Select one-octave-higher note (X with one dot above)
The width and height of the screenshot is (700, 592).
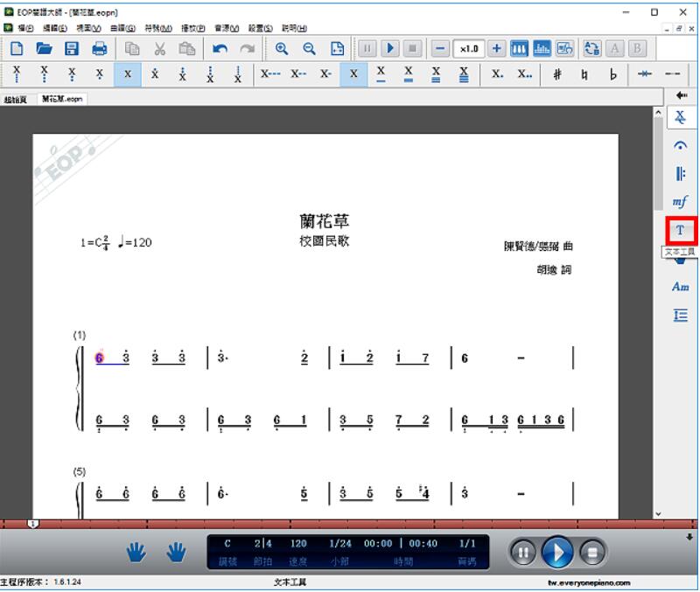click(x=155, y=74)
